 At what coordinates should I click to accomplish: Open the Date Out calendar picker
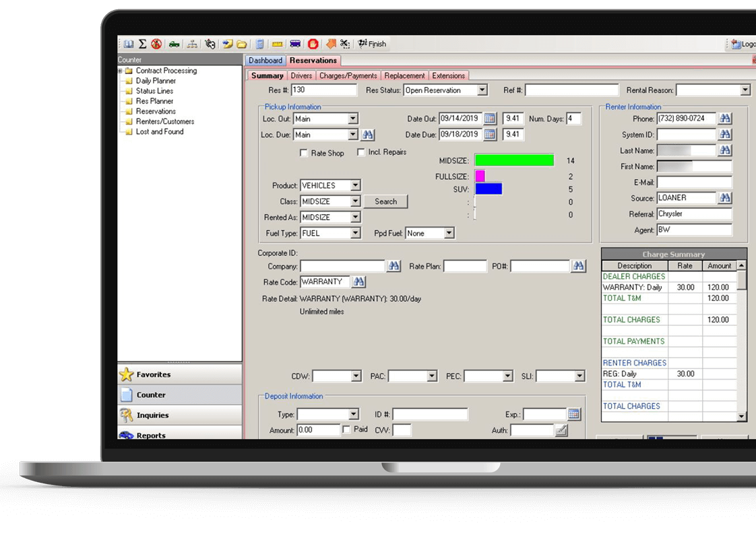(x=489, y=118)
